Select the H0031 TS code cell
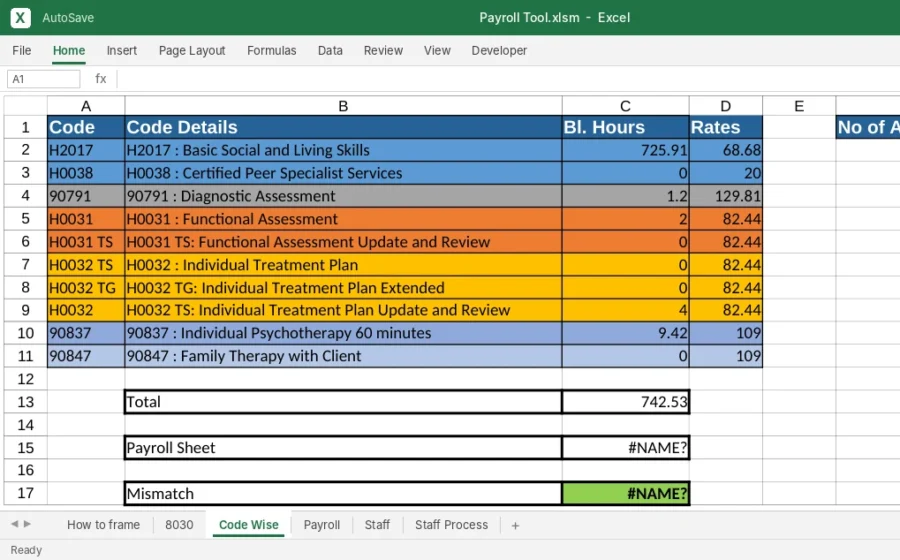The image size is (900, 560). tap(86, 242)
